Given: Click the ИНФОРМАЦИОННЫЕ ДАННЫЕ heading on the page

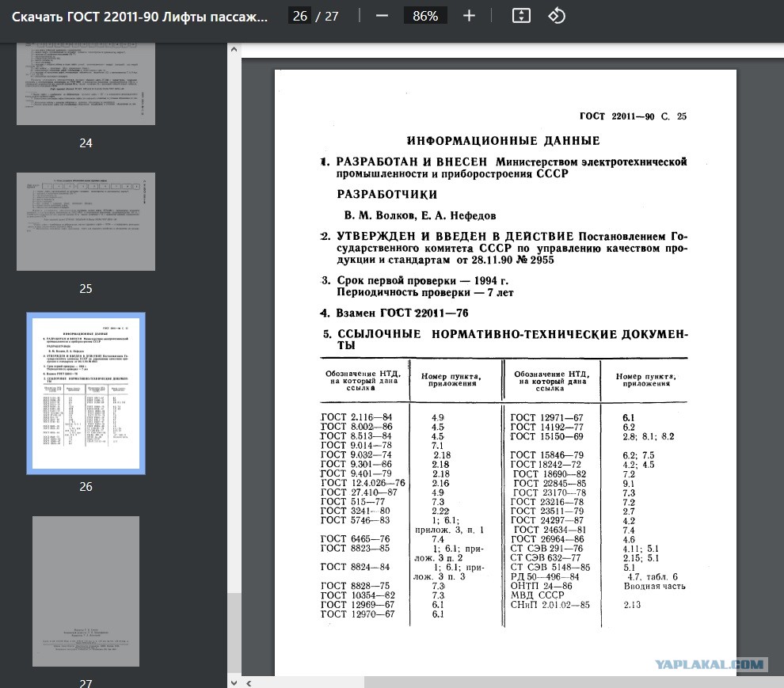Looking at the screenshot, I should click(x=503, y=141).
